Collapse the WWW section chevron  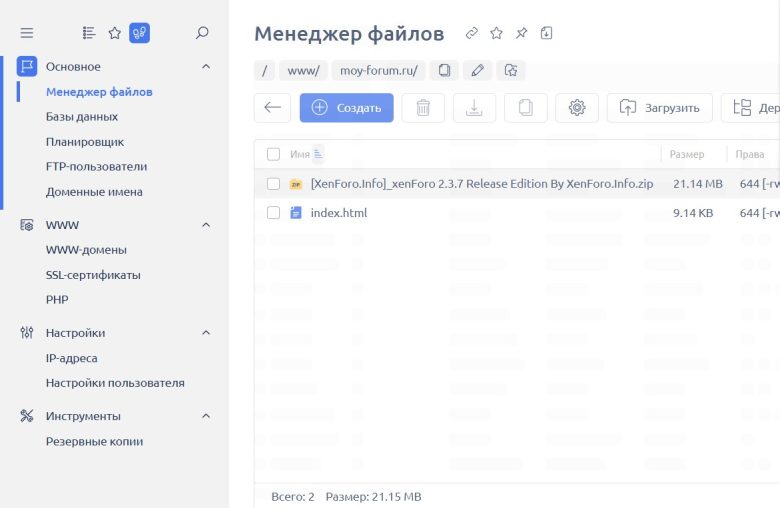point(206,225)
